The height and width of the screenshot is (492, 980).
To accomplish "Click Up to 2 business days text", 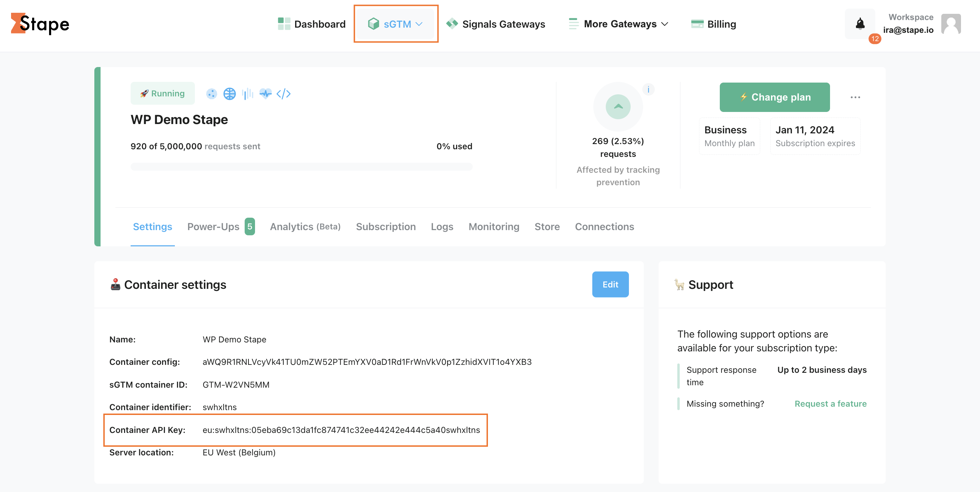I will (x=822, y=370).
